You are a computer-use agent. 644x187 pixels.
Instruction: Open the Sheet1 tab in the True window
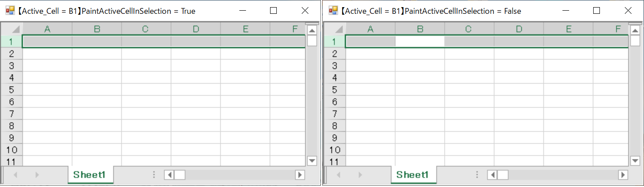click(90, 175)
